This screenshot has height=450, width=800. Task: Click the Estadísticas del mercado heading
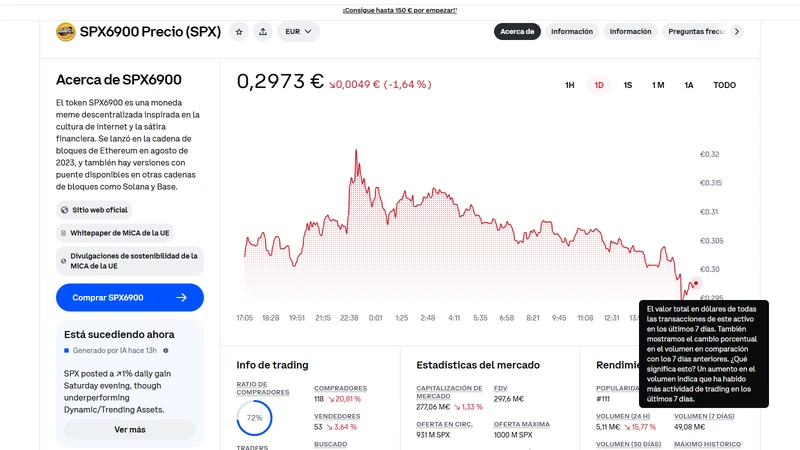[478, 365]
